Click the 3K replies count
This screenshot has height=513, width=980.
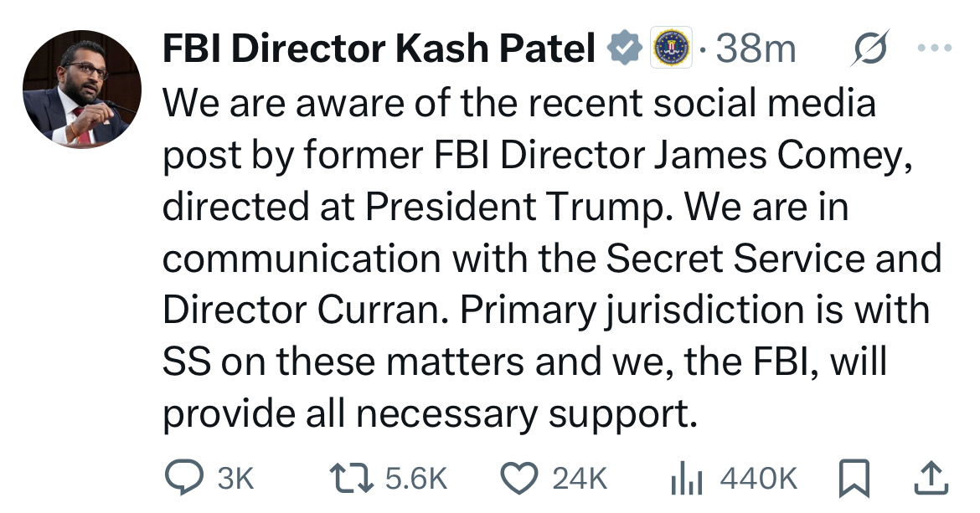[x=235, y=479]
